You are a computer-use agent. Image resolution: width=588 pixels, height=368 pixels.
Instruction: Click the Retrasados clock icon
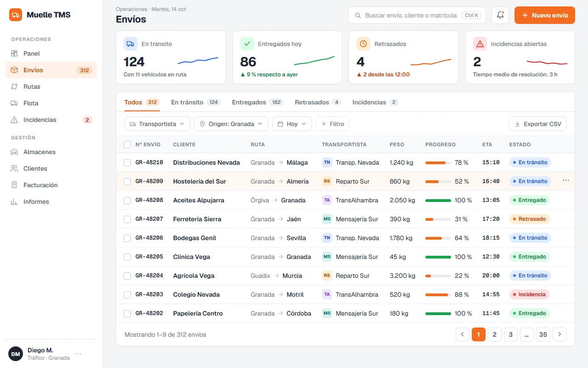(x=363, y=44)
